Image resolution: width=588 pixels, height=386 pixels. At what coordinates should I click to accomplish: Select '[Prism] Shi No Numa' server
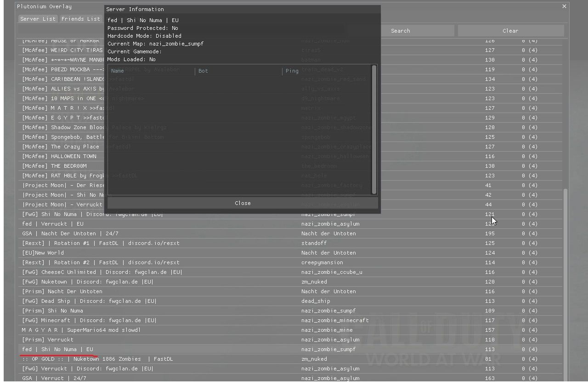point(290,311)
